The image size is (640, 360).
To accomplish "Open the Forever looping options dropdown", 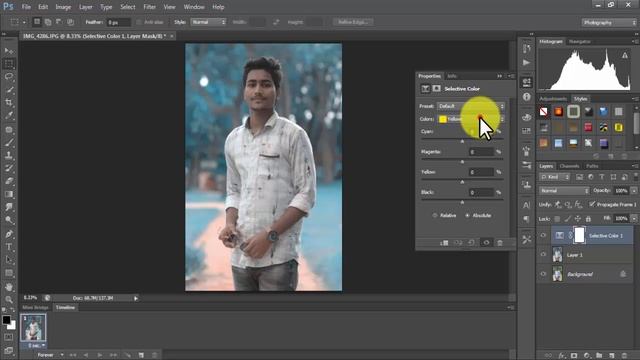I will pyautogui.click(x=50, y=355).
